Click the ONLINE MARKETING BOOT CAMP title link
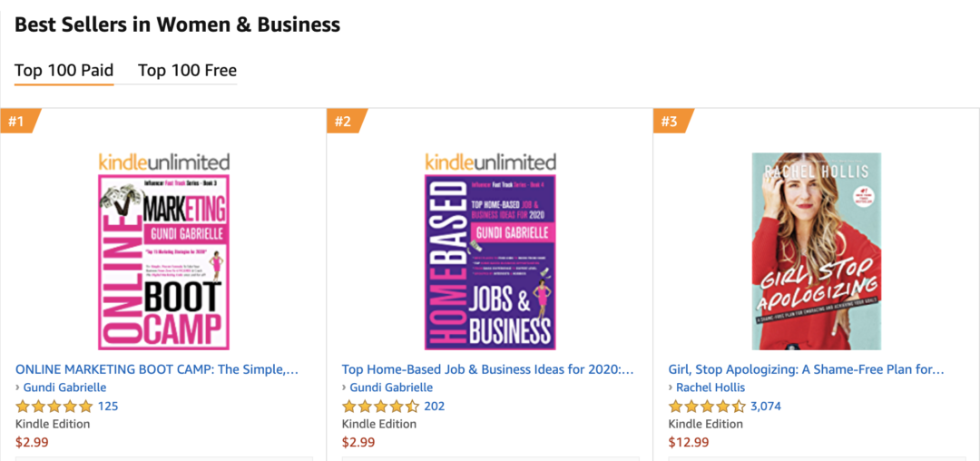This screenshot has width=980, height=461. (156, 369)
